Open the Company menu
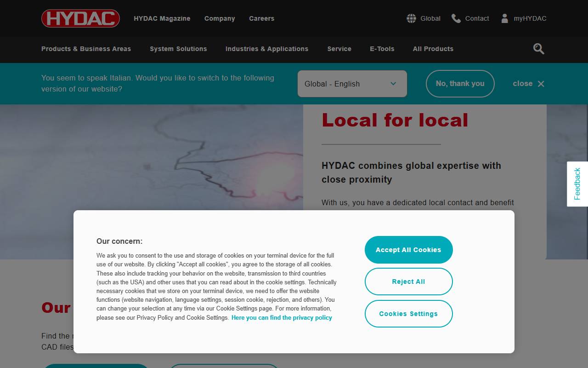Image resolution: width=588 pixels, height=368 pixels. click(220, 18)
